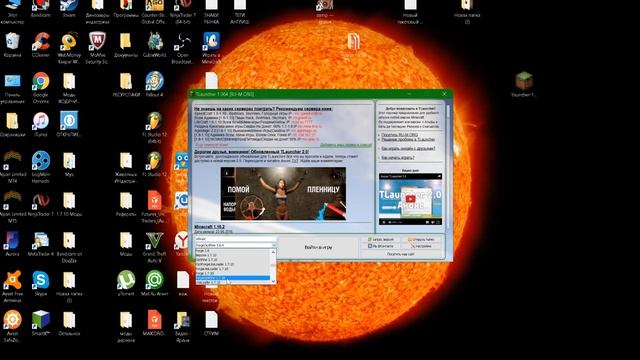
Task: Open Решение проблем в TLauncher link
Action: tap(408, 139)
